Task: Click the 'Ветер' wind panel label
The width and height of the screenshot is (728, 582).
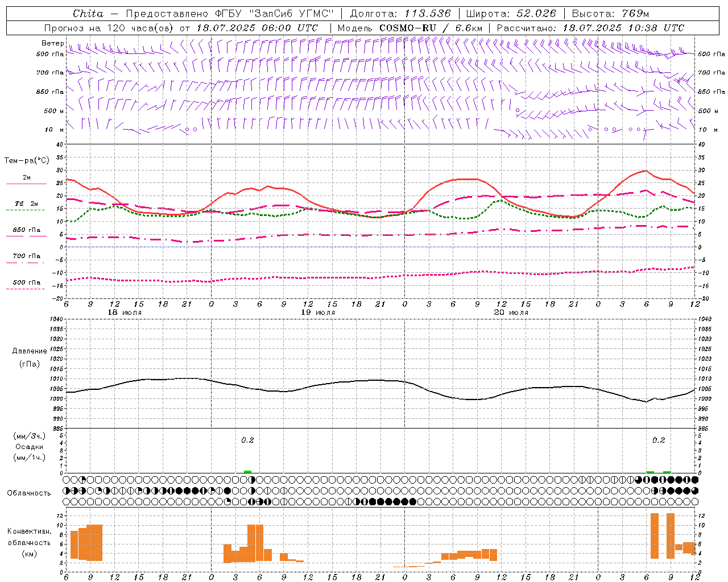Action: tap(52, 43)
